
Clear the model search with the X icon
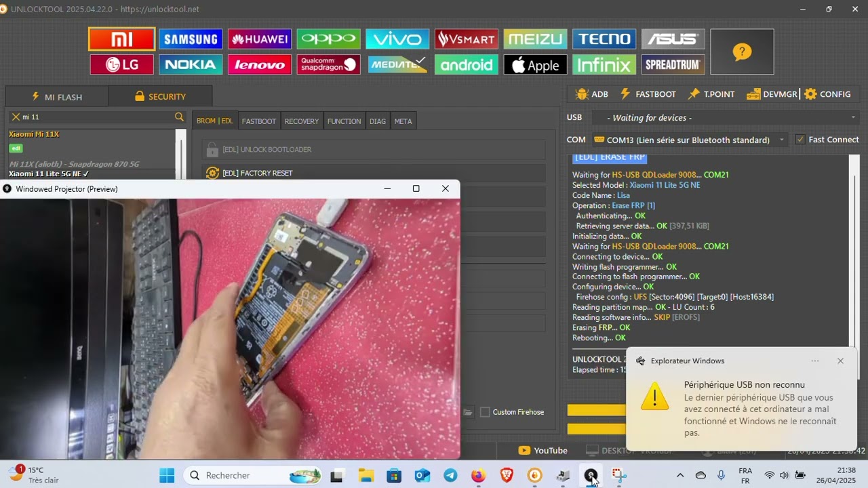[16, 117]
